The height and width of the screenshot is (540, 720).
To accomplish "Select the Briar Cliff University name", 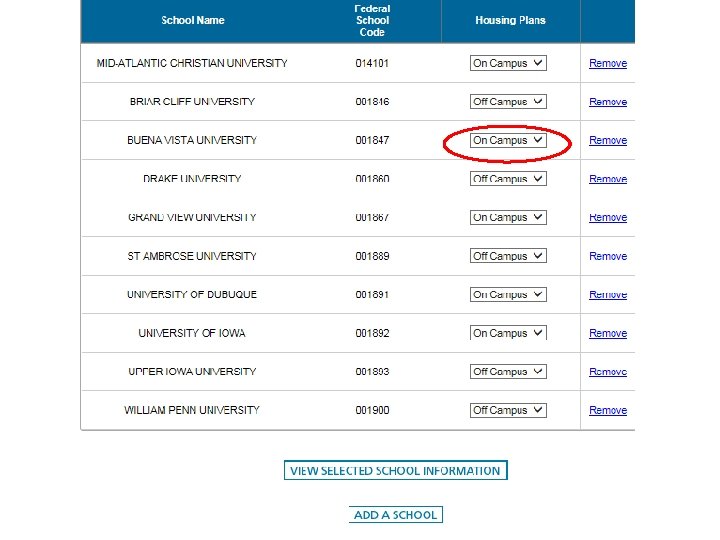I will coord(192,102).
